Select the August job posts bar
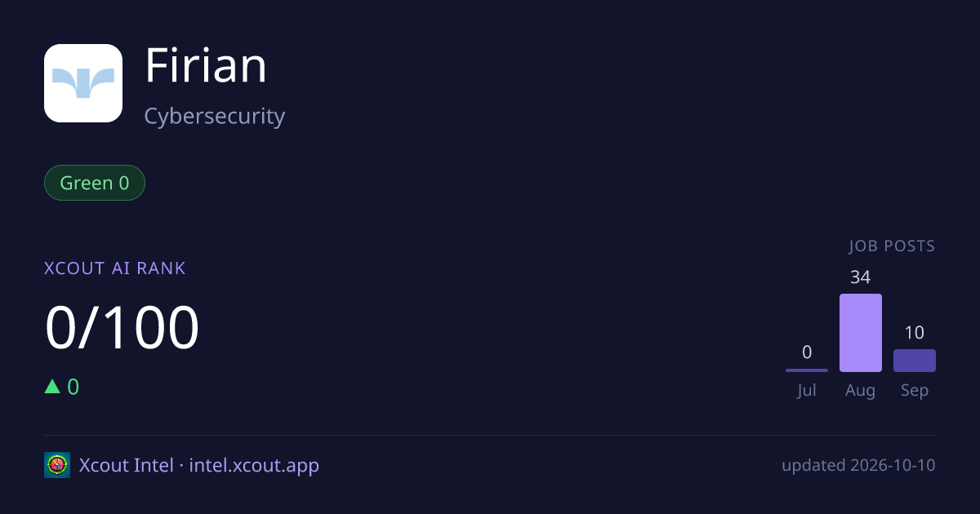Image resolution: width=980 pixels, height=514 pixels. click(x=861, y=333)
